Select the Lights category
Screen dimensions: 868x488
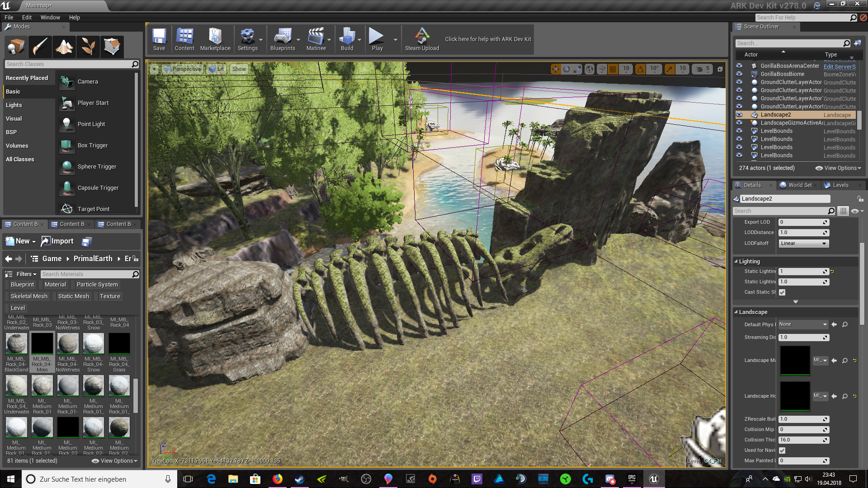coord(14,105)
